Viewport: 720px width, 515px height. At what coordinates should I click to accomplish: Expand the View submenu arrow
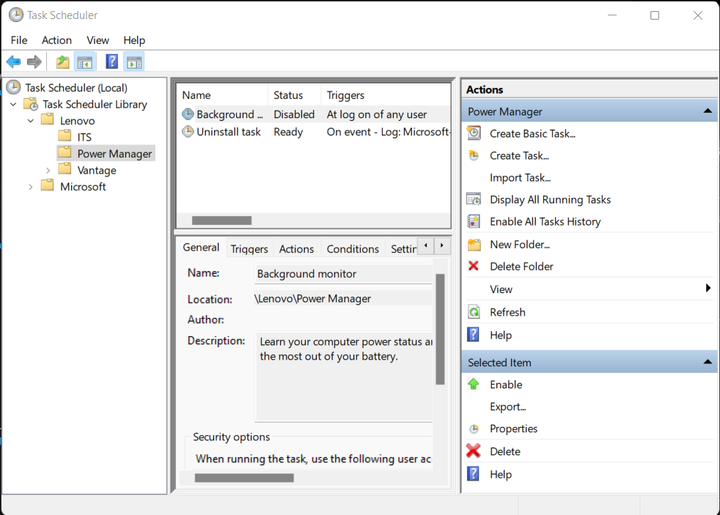tap(708, 288)
